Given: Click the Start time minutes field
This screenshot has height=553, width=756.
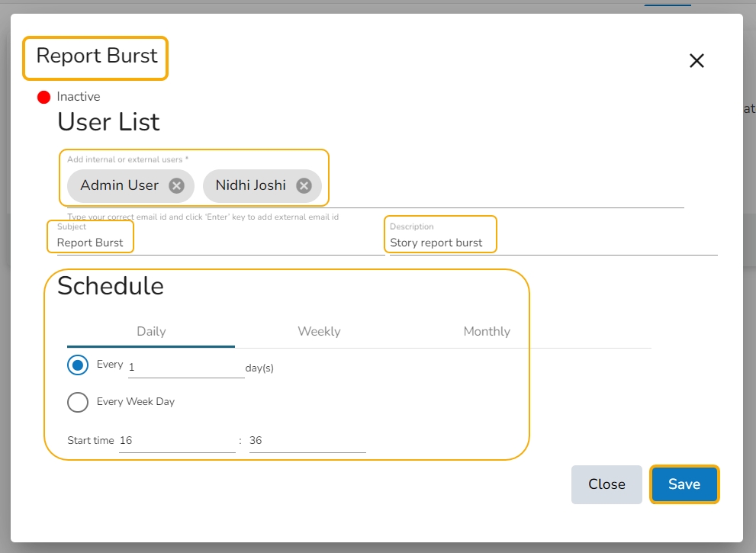Looking at the screenshot, I should click(307, 441).
